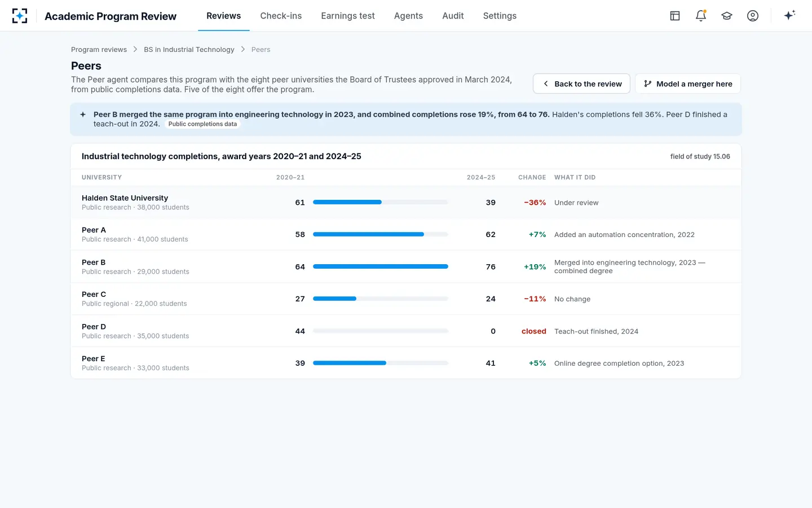Open the user profile icon
Screen dimensions: 812x508
coord(753,16)
